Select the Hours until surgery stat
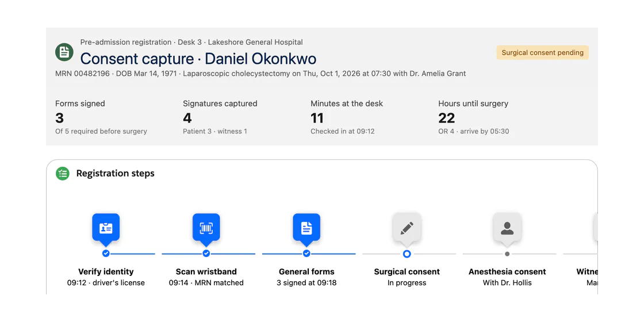This screenshot has width=644, height=322. click(474, 117)
